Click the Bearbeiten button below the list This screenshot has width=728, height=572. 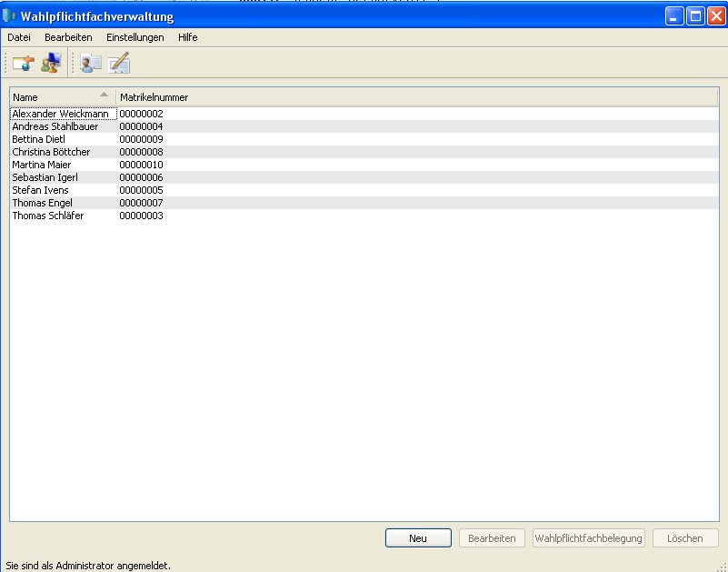click(x=492, y=538)
